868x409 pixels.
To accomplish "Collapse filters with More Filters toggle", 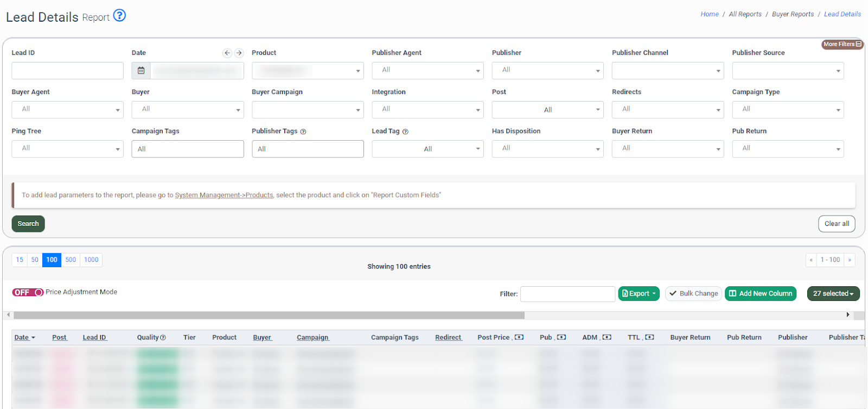I will (842, 45).
